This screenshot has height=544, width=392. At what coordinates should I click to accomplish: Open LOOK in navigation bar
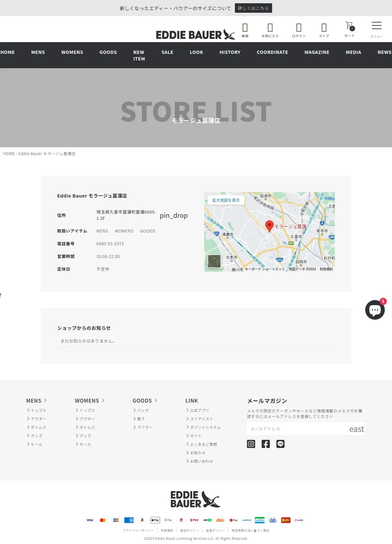click(196, 52)
